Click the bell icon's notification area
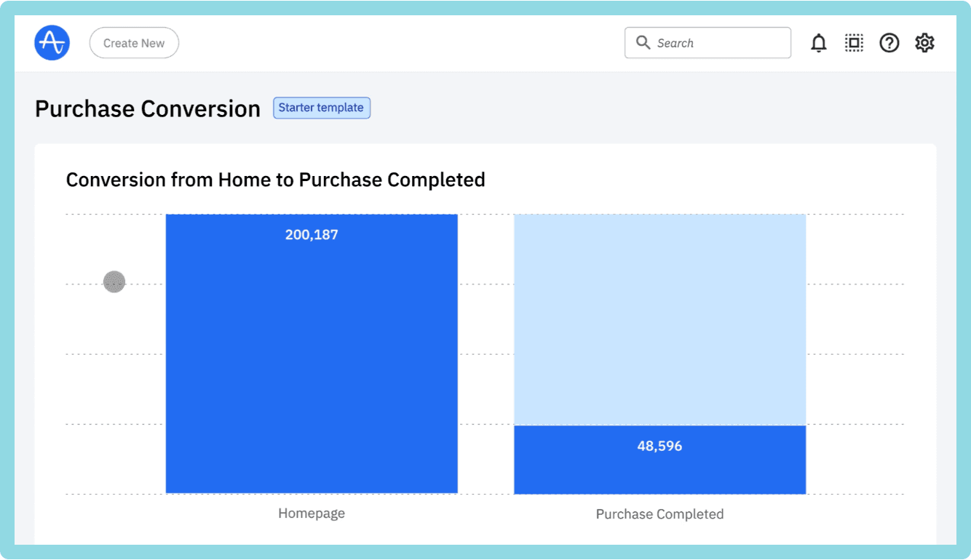This screenshot has width=971, height=560. (818, 42)
